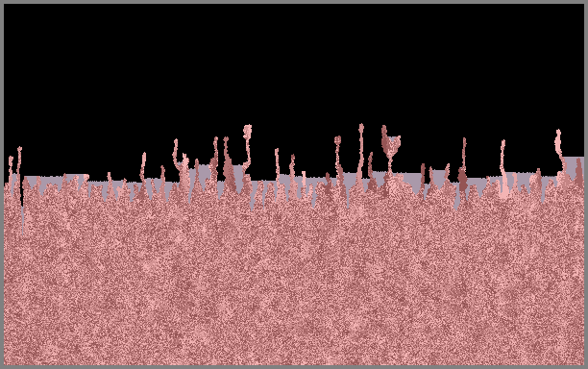Click the lavender liquid block at right edge
The width and height of the screenshot is (588, 369).
click(x=575, y=165)
